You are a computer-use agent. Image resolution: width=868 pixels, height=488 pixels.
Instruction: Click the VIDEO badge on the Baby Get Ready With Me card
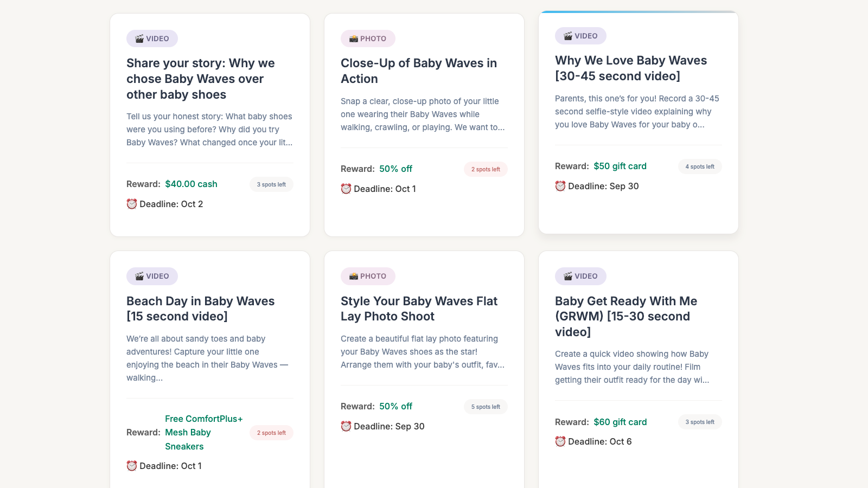pos(580,276)
